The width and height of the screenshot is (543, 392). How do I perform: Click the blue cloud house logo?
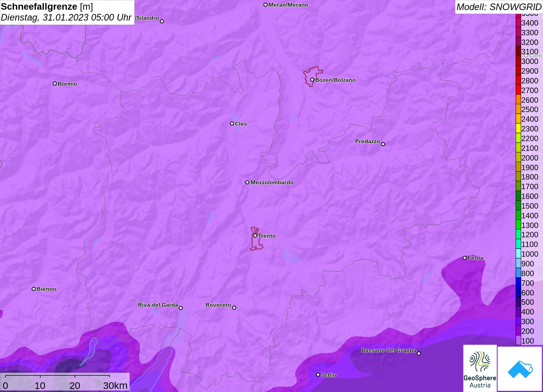(x=520, y=369)
